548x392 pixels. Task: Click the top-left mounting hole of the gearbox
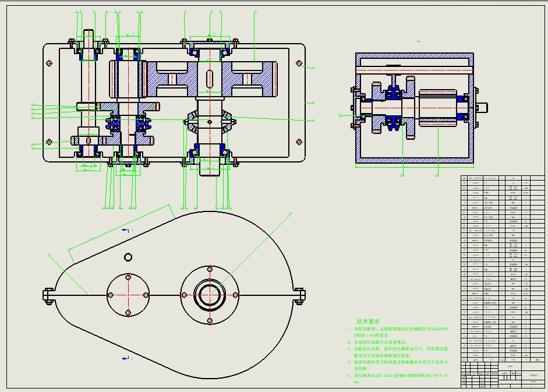pos(50,63)
